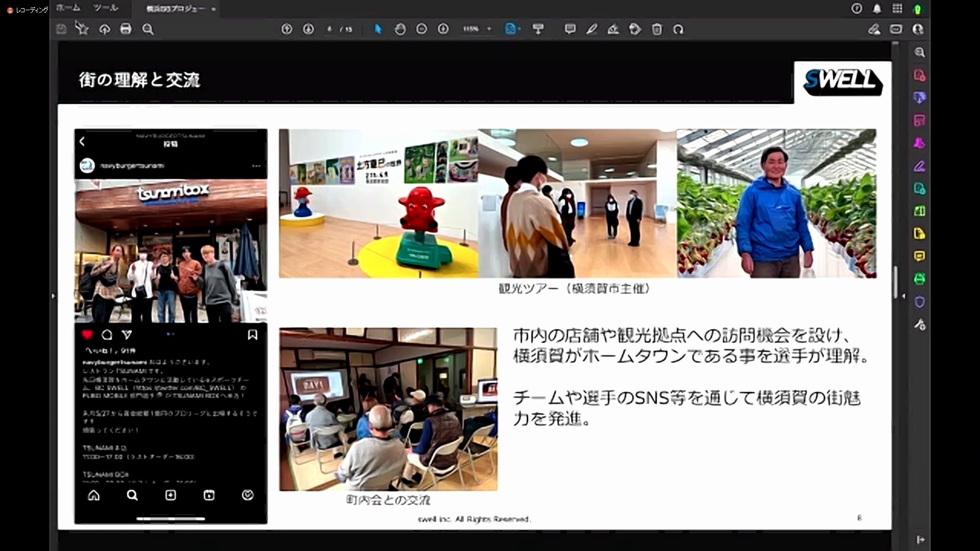Bookmark the Instagram post
The image size is (980, 551).
tap(252, 335)
